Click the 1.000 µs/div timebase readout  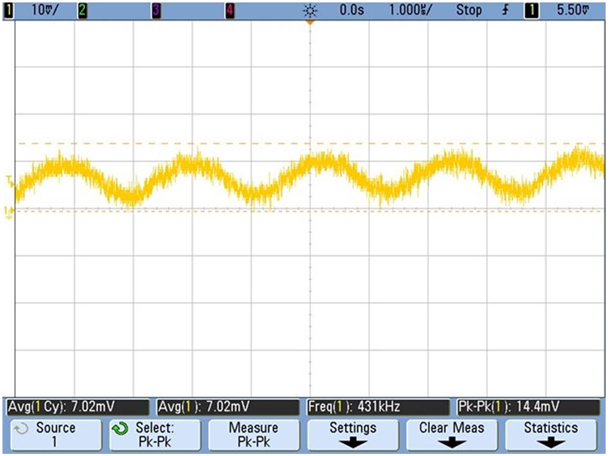point(410,10)
